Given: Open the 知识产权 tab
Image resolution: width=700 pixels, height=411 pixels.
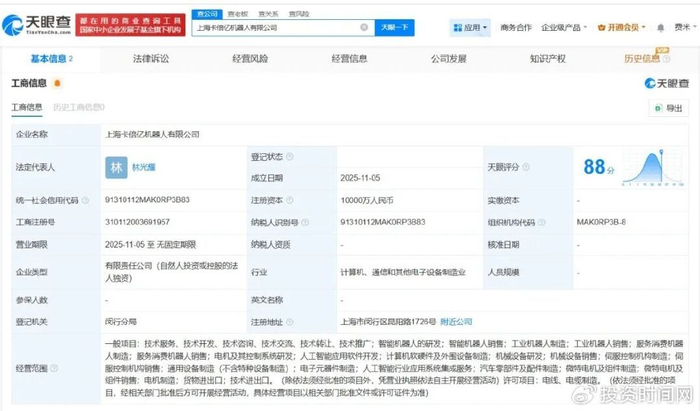Looking at the screenshot, I should pos(547,59).
